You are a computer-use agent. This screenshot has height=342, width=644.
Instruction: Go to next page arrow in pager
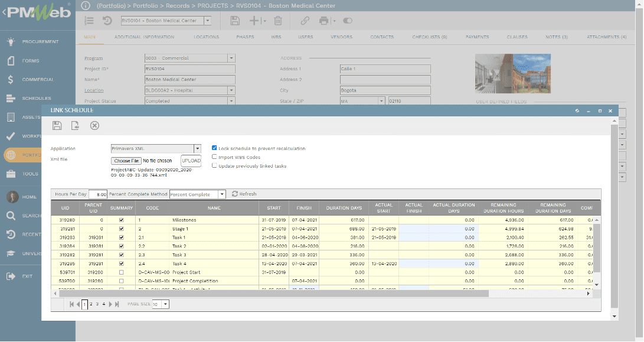point(110,304)
